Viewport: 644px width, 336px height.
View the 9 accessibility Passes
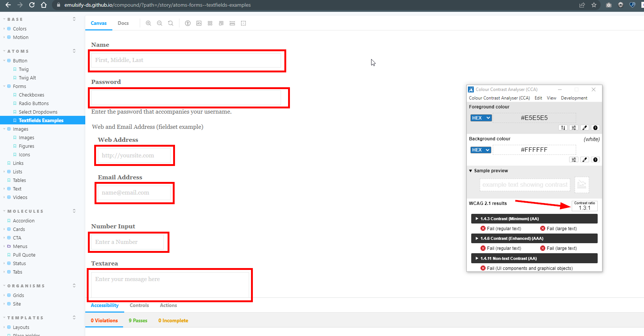[138, 320]
